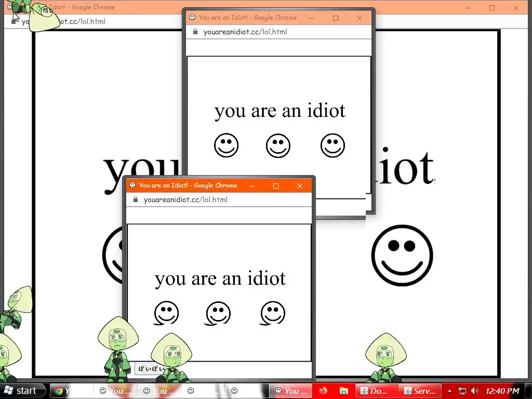Click the lock icon in the lower popup address bar
The image size is (532, 399).
tap(136, 199)
